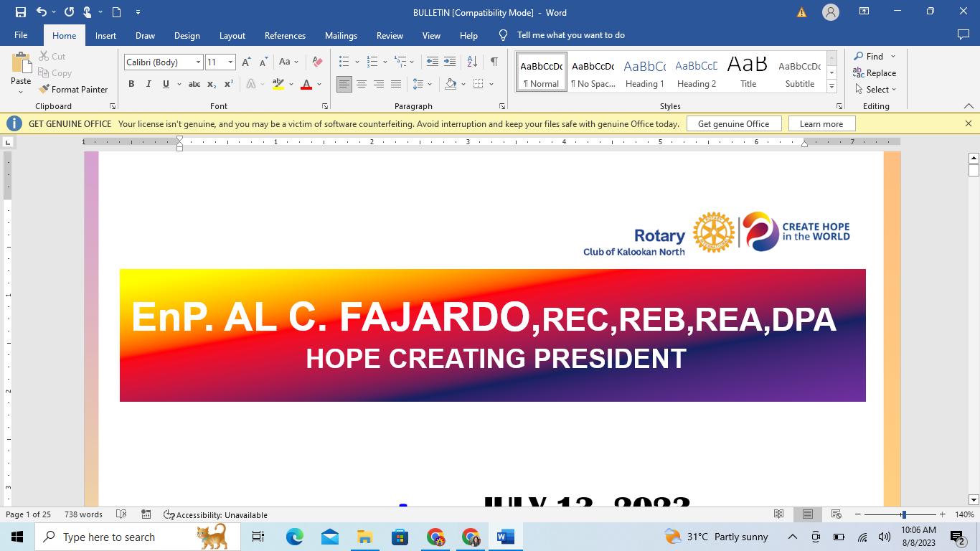Open the Paragraph settings dialog launcher

501,106
